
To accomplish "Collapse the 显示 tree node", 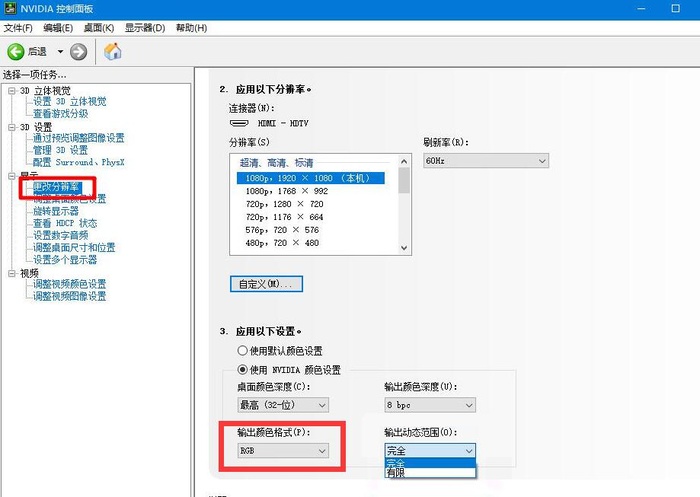I will 12,175.
